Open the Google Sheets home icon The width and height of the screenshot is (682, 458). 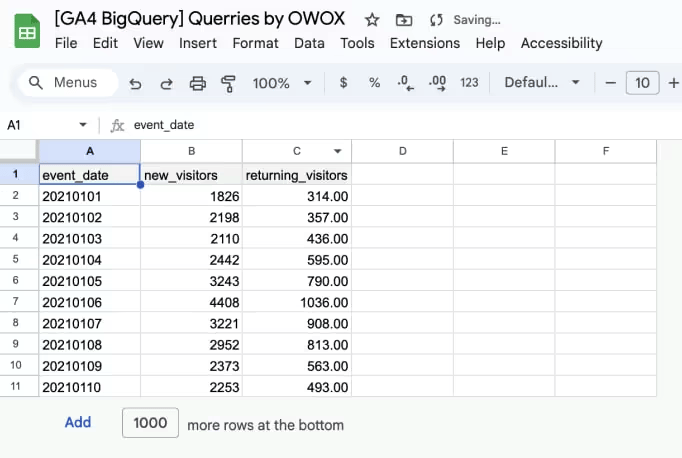27,31
